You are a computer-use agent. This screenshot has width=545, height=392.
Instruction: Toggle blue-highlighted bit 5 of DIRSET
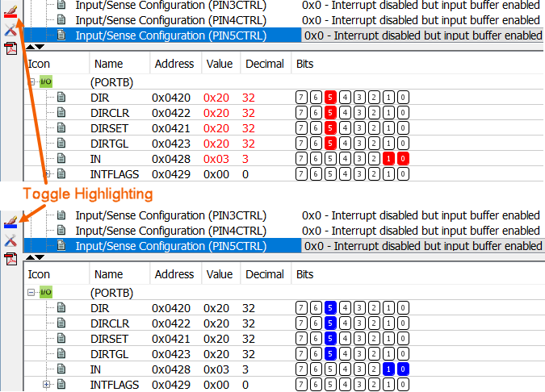[x=330, y=338]
